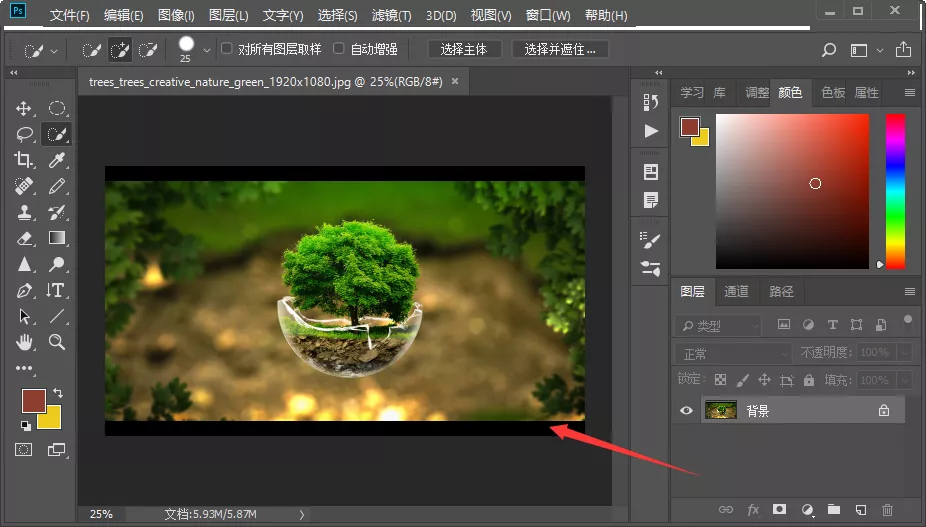The height and width of the screenshot is (527, 926).
Task: Switch to the 色板 tab
Action: (x=833, y=92)
